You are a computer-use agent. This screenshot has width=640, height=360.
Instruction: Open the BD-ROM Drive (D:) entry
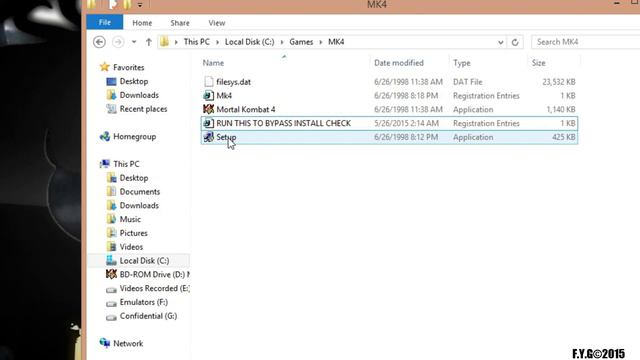(154, 275)
